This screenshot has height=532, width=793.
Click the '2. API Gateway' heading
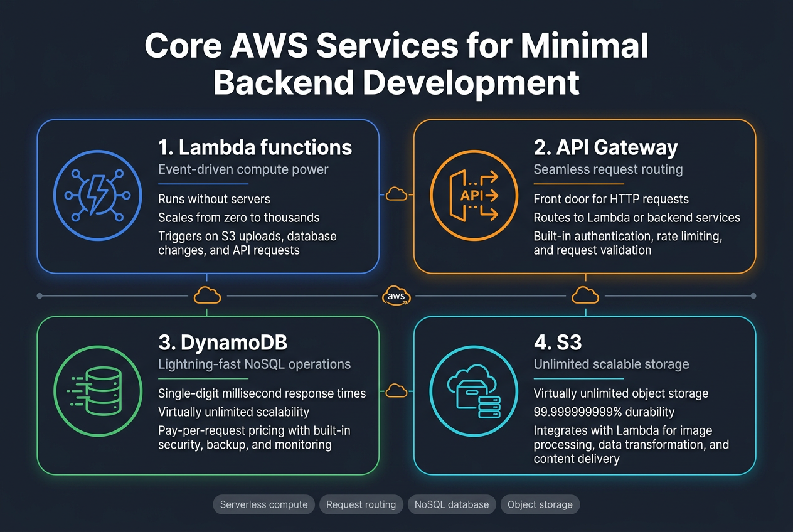tap(606, 147)
